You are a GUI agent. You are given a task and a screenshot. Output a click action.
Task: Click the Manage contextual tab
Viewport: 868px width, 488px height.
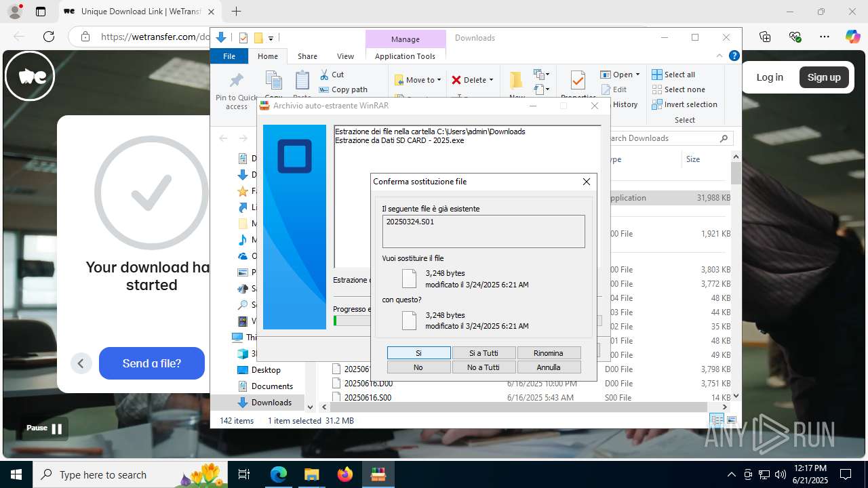pyautogui.click(x=406, y=39)
